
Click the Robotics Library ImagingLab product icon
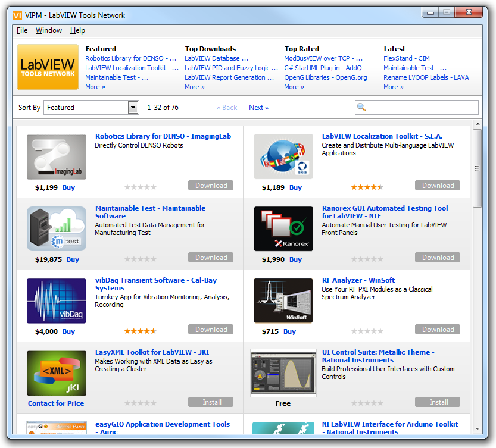tap(57, 156)
